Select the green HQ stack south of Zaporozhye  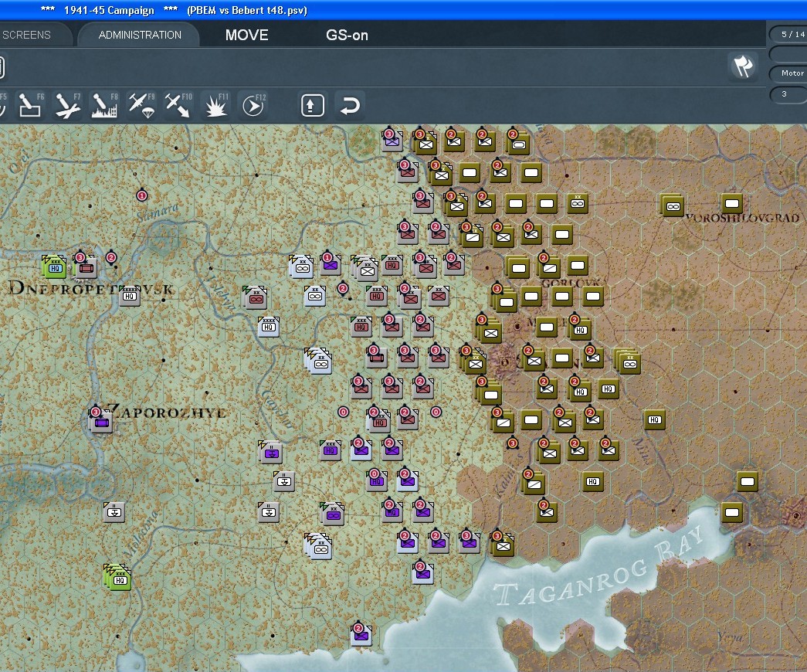118,577
